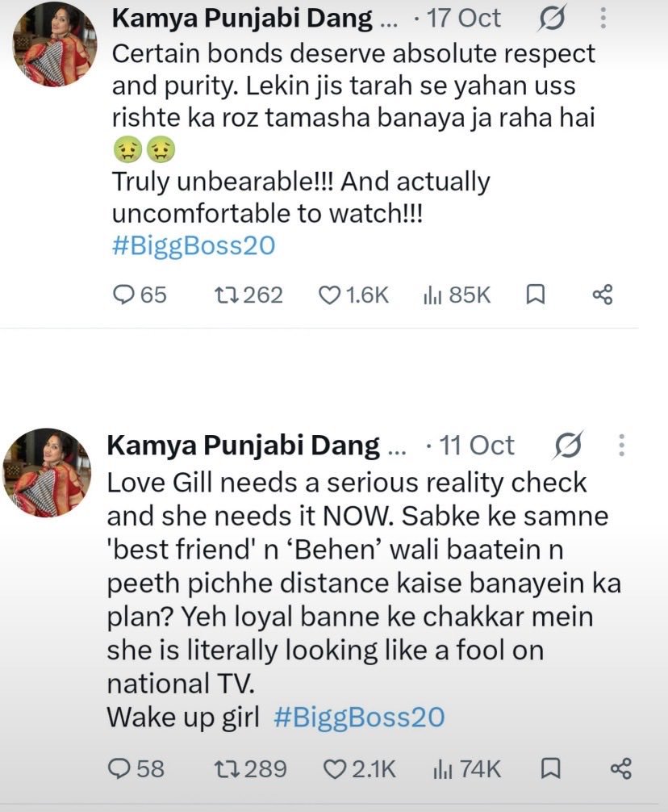Open more options menu on 17 Oct tweet
The height and width of the screenshot is (812, 668).
603,18
